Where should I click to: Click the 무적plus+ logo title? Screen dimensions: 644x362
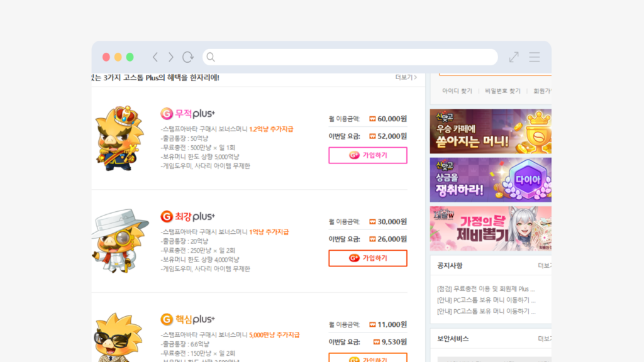[187, 113]
